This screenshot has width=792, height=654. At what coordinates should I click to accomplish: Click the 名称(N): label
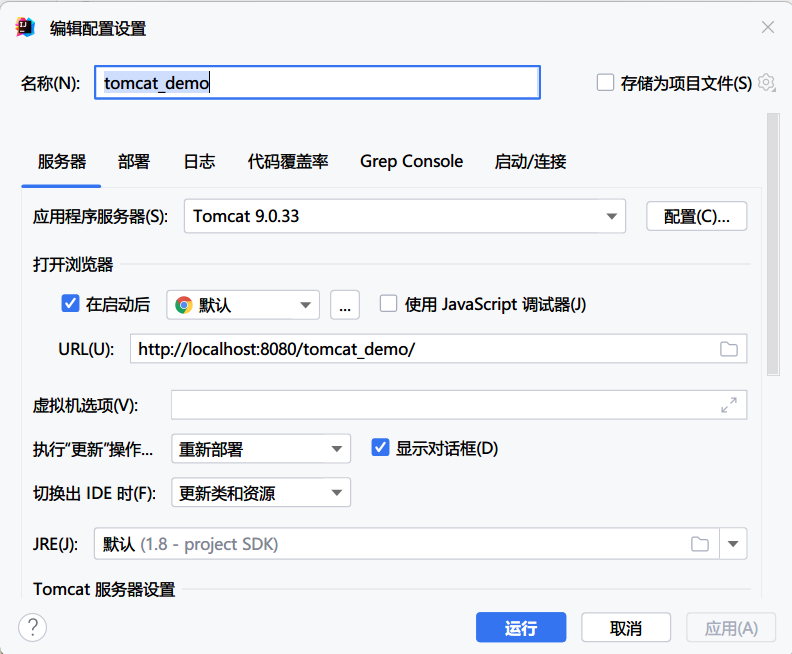(50, 83)
